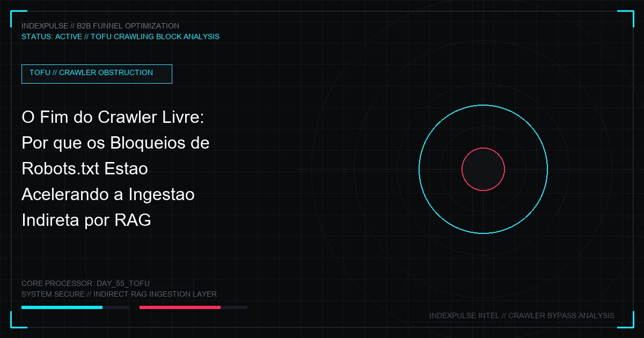This screenshot has height=338, width=644.
Task: Click 'STATUS: ACTIVE // TOFU CRAWLING BLOCK ANALYSIS'
Action: (120, 36)
